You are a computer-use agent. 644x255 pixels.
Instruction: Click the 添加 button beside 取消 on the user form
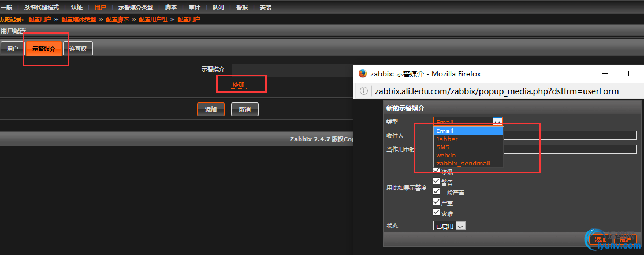coord(211,109)
